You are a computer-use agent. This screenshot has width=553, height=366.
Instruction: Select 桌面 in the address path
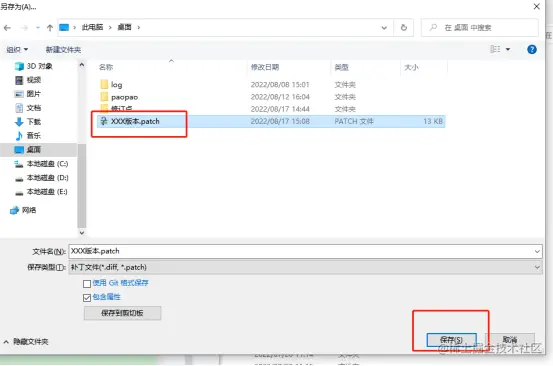coord(124,27)
